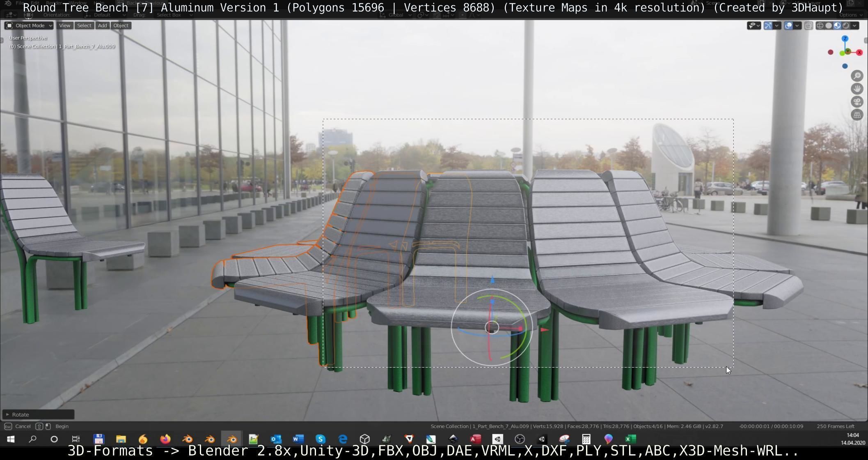Toggle show overlays button
This screenshot has height=460, width=868.
[x=788, y=25]
